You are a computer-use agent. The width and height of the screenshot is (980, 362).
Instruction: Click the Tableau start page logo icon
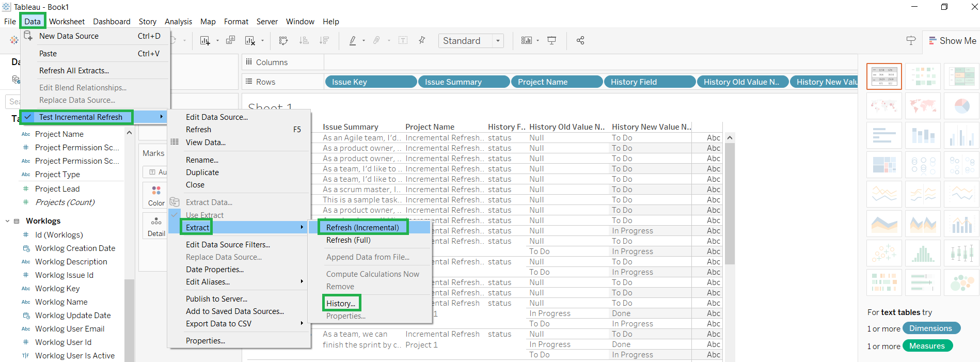(x=14, y=40)
